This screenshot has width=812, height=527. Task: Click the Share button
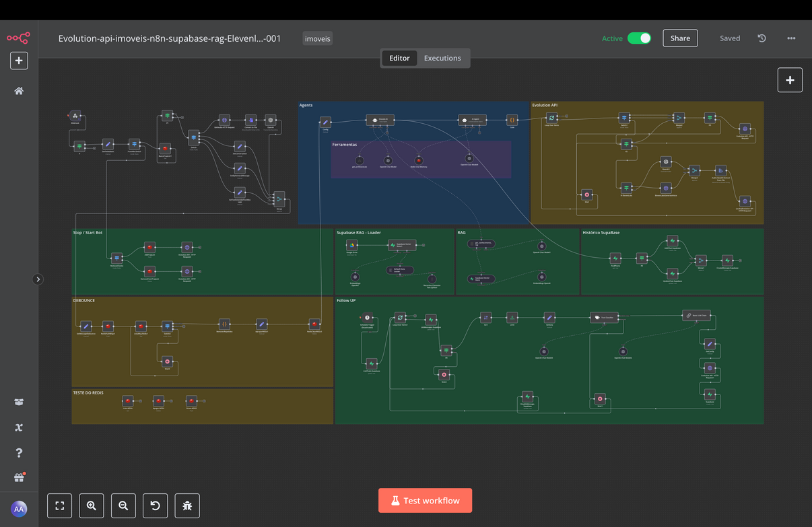pyautogui.click(x=680, y=38)
